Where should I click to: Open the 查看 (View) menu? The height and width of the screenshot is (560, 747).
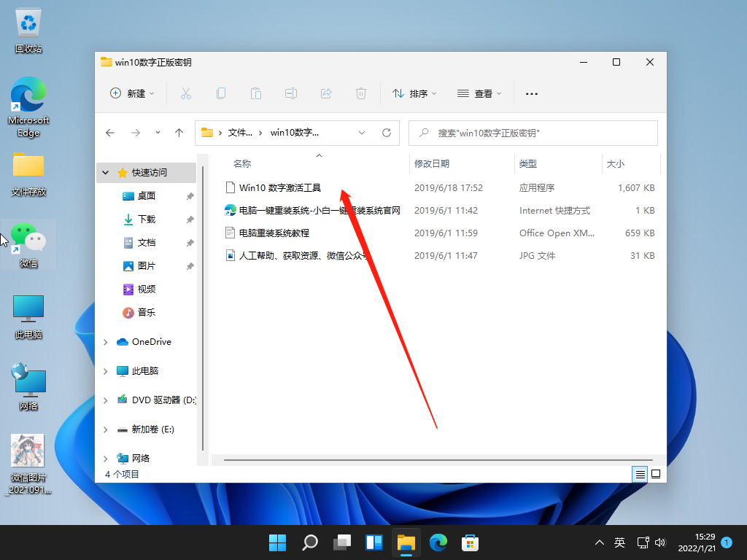(x=479, y=93)
